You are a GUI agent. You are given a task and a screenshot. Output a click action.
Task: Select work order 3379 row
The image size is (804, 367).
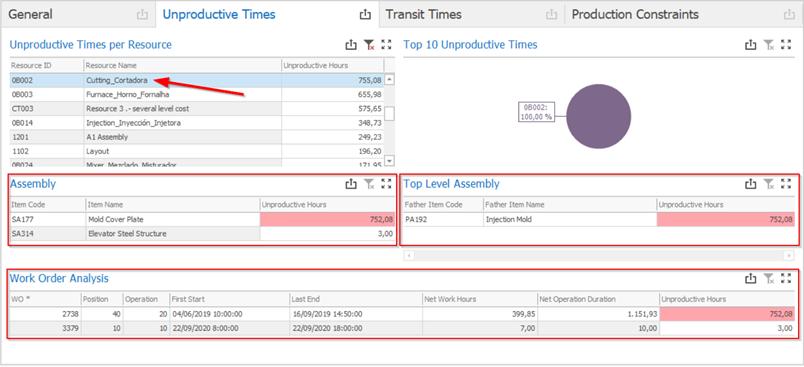tap(402, 329)
